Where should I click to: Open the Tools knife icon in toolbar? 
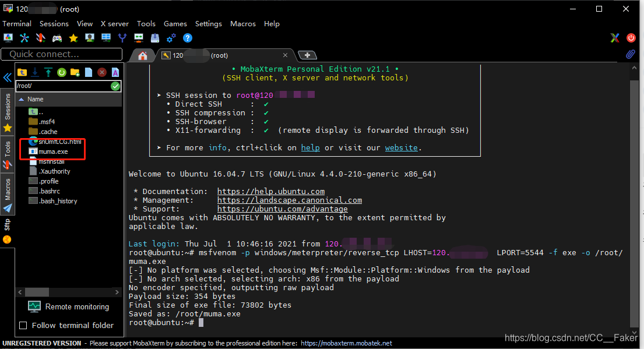[41, 38]
